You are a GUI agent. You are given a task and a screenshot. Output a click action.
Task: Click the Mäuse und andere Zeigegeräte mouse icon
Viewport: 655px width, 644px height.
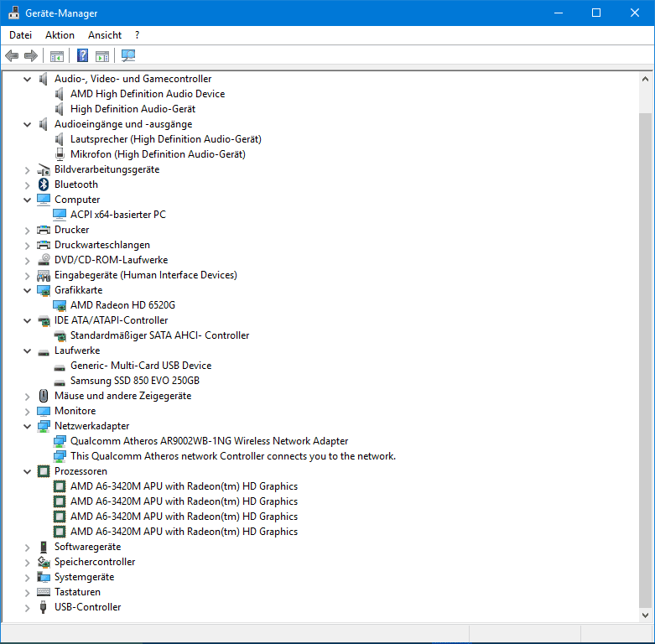pos(44,396)
